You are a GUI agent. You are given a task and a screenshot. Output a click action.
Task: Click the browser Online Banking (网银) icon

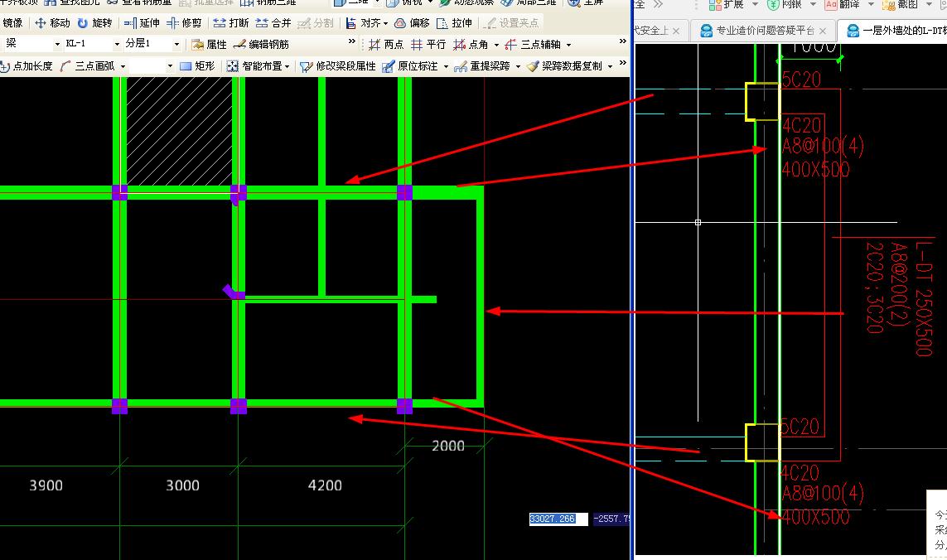coord(772,5)
